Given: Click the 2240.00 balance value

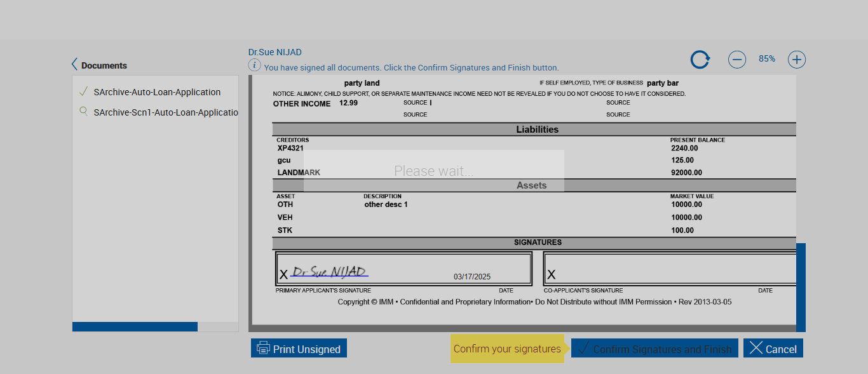Looking at the screenshot, I should pos(684,148).
